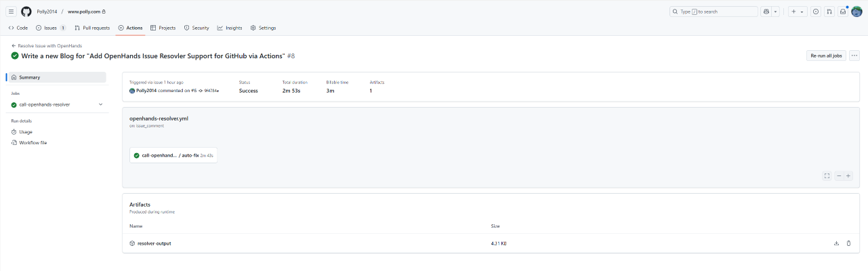This screenshot has width=868, height=271.
Task: Click Re-run all jobs button
Action: (x=826, y=56)
